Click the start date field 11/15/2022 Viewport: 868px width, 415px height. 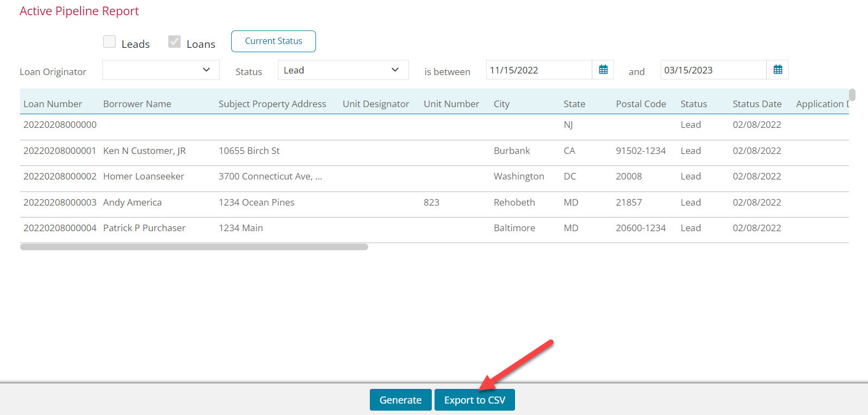(538, 70)
